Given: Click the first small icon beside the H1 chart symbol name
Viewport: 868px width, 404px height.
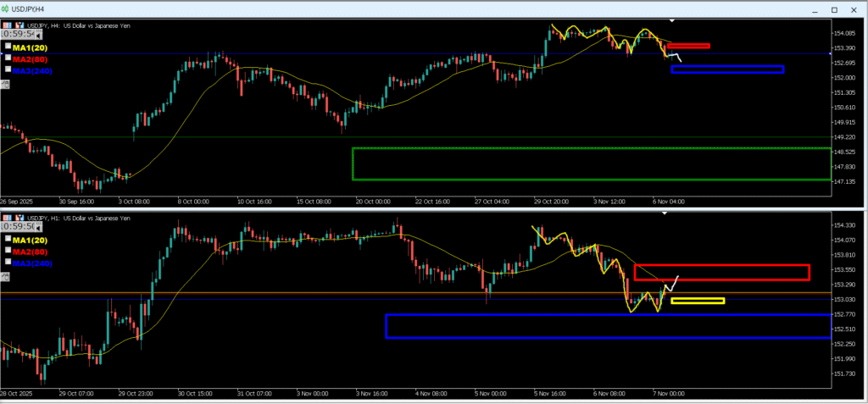Looking at the screenshot, I should (8, 218).
